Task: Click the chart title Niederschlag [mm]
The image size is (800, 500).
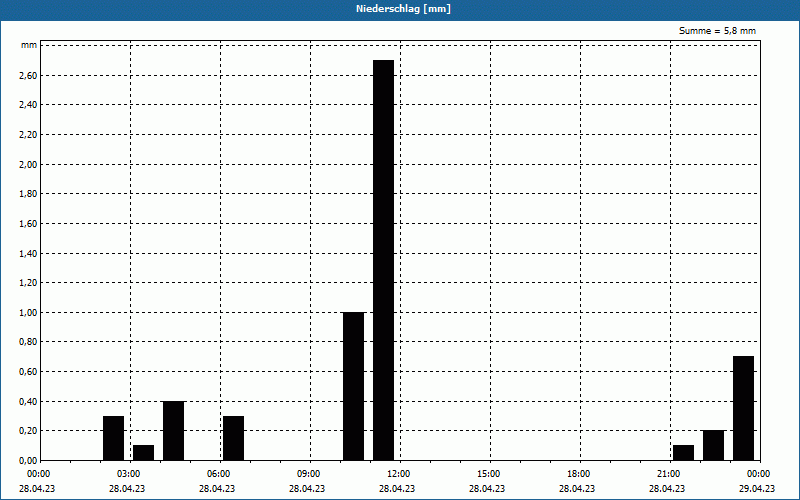Action: [x=403, y=9]
